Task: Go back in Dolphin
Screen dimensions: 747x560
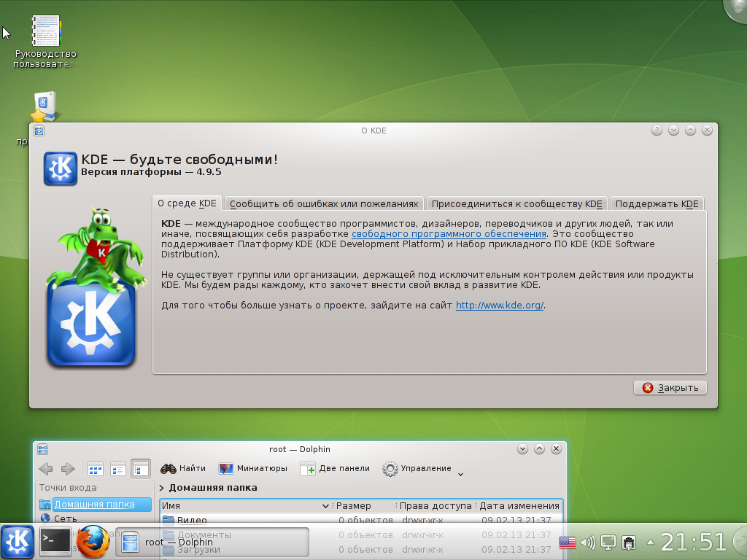Action: point(46,469)
